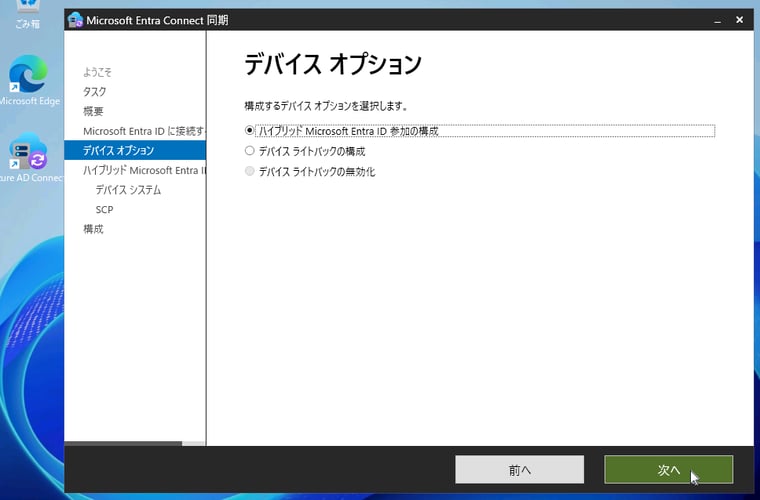Click the 次へ button
This screenshot has width=760, height=500.
click(x=668, y=469)
